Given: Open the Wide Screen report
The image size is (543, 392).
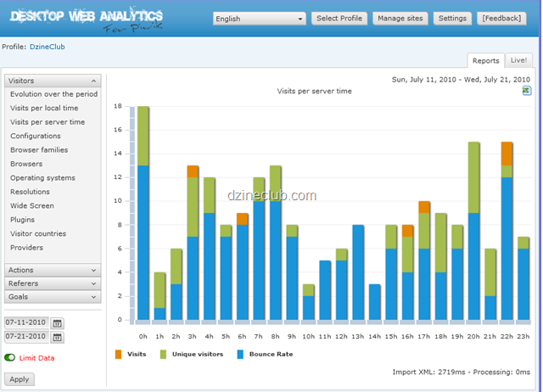Looking at the screenshot, I should pyautogui.click(x=32, y=205).
